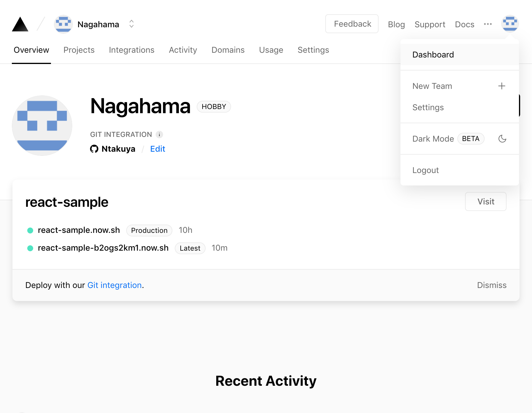Open the Git integration link
The height and width of the screenshot is (413, 532).
tap(114, 285)
